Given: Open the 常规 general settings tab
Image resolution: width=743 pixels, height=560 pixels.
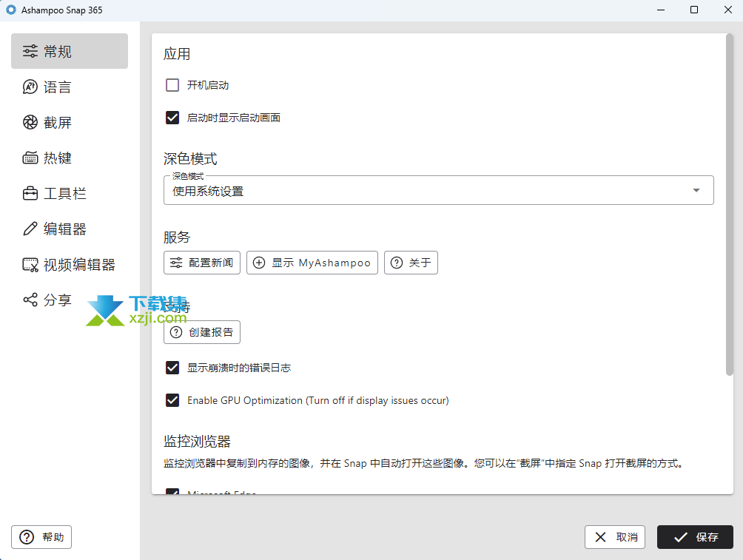Looking at the screenshot, I should click(x=69, y=51).
